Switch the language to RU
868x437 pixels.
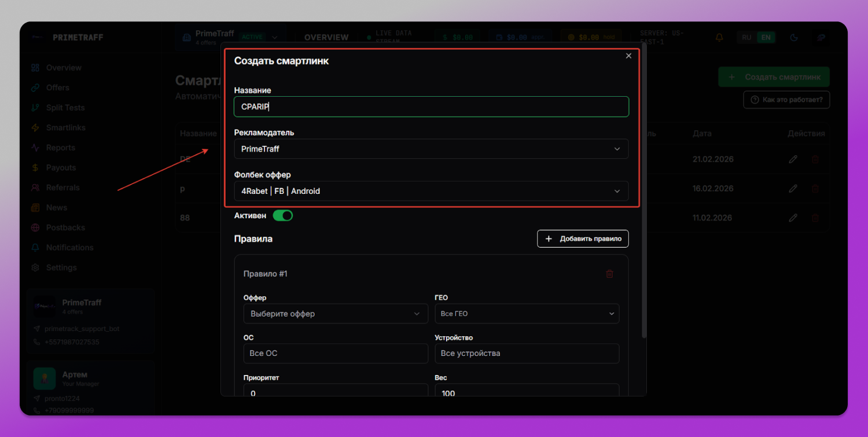746,38
